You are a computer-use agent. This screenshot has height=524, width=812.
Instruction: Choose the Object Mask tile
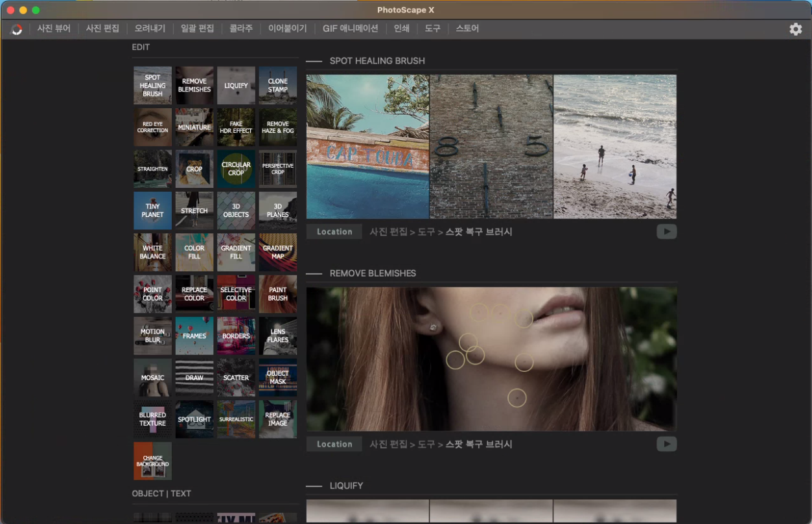click(x=278, y=378)
